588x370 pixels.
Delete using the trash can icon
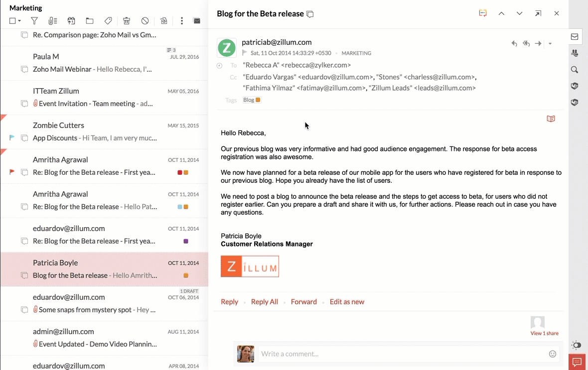pos(127,21)
